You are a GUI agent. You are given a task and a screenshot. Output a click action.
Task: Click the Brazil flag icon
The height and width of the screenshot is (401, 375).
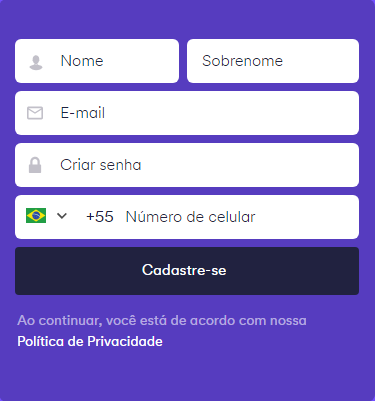[x=36, y=216]
